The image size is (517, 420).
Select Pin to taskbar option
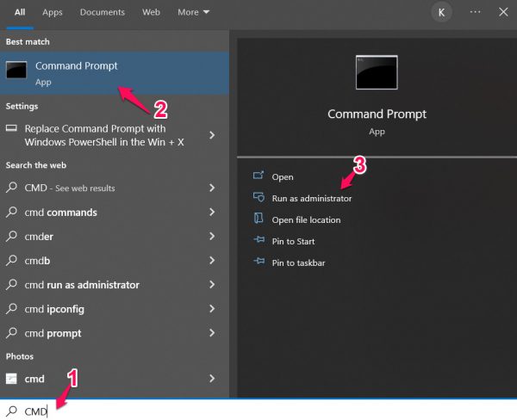[298, 262]
